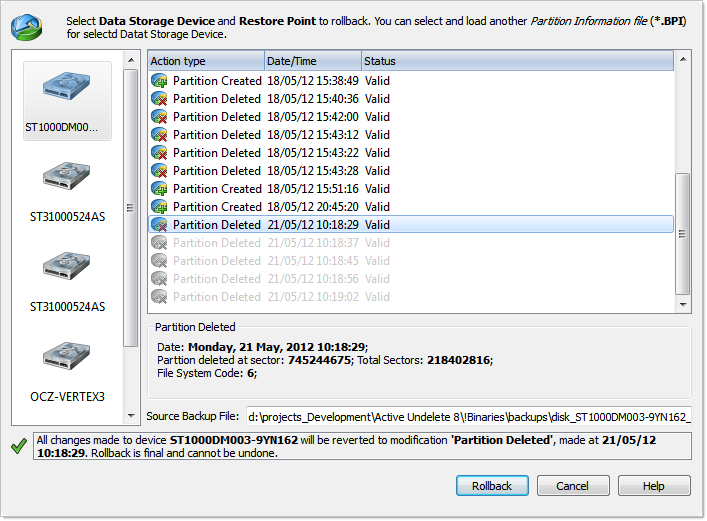The width and height of the screenshot is (707, 521).
Task: Click the restore points scrollbar thumb
Action: click(683, 234)
